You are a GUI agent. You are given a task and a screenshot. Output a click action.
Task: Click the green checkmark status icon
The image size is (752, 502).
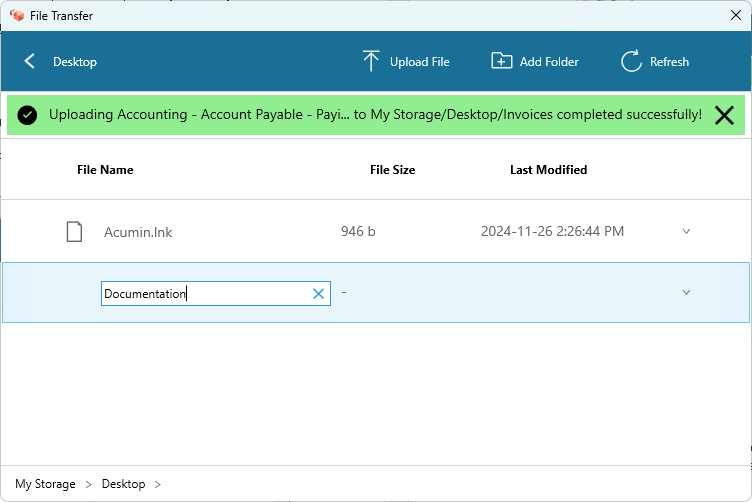[x=27, y=115]
